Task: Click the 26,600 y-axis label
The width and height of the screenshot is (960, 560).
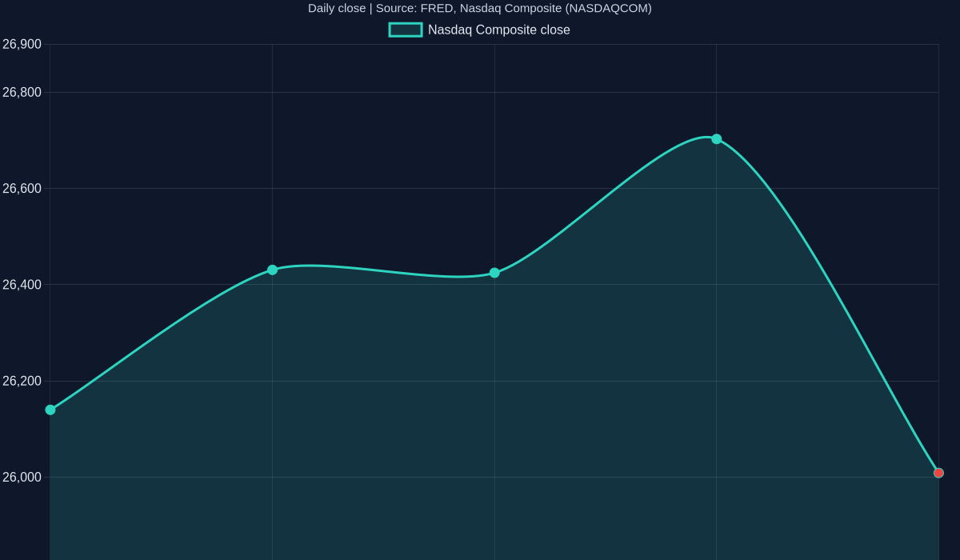Action: coord(22,188)
